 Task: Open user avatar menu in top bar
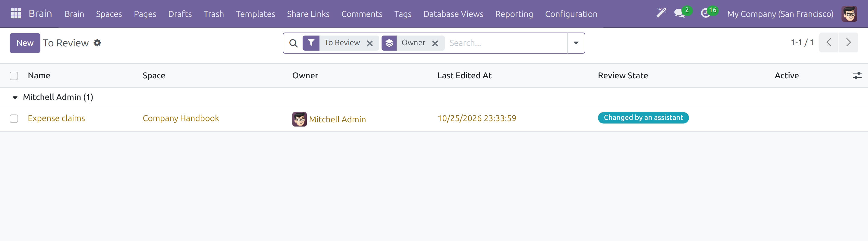(849, 14)
